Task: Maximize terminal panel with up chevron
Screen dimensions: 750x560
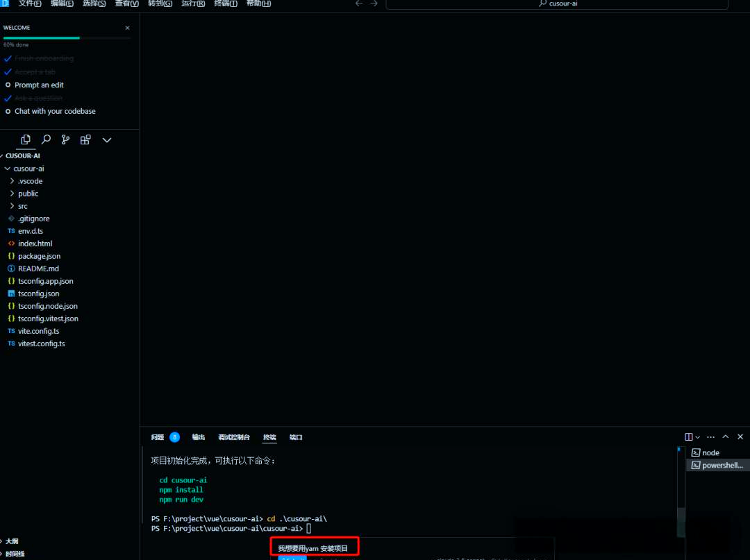Action: (x=726, y=437)
